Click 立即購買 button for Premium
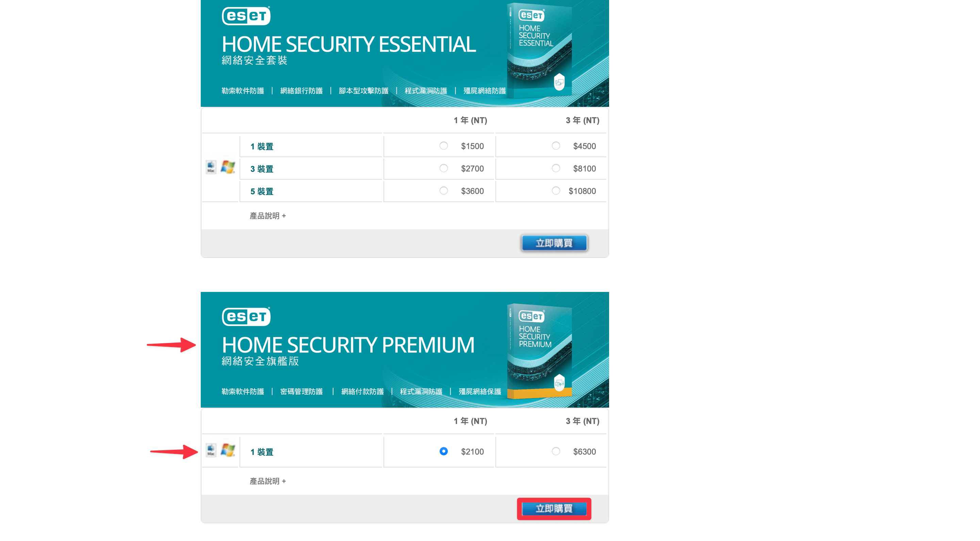 coord(554,509)
